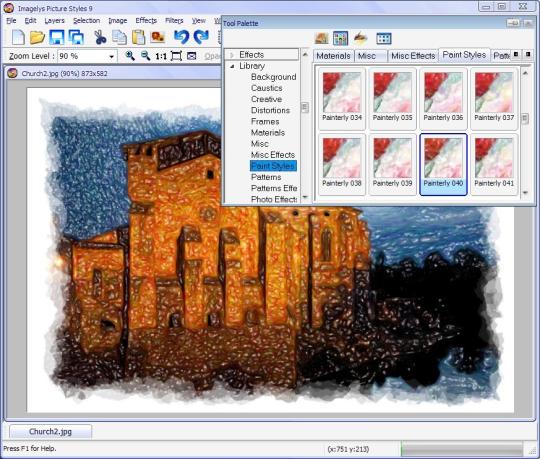The width and height of the screenshot is (540, 459).
Task: Switch to the Misc Effects tab
Action: click(x=413, y=56)
